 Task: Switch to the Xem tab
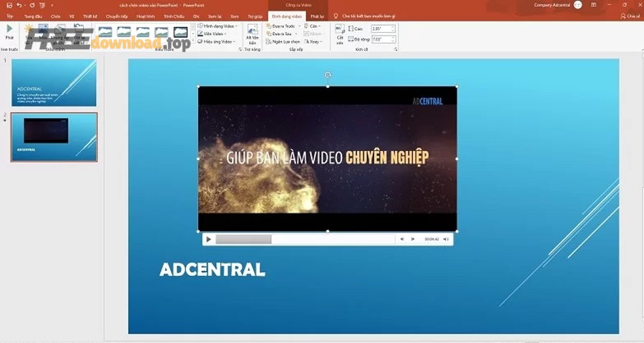[234, 16]
